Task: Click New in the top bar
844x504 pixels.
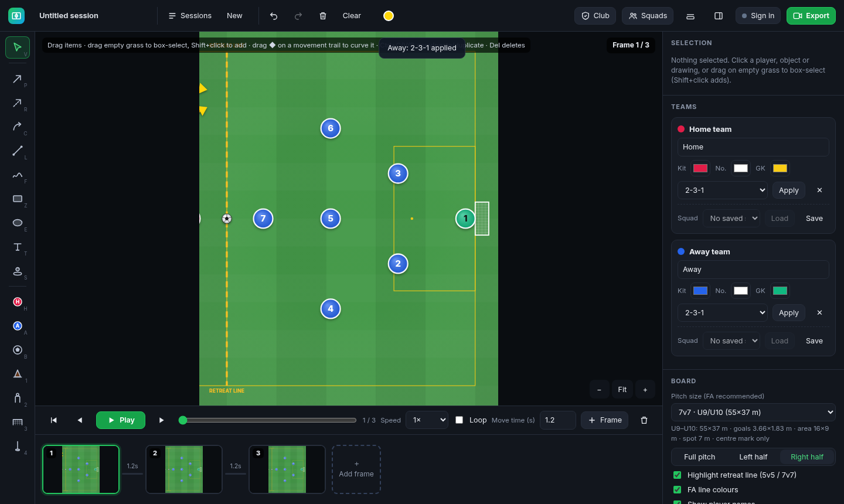Action: click(234, 16)
